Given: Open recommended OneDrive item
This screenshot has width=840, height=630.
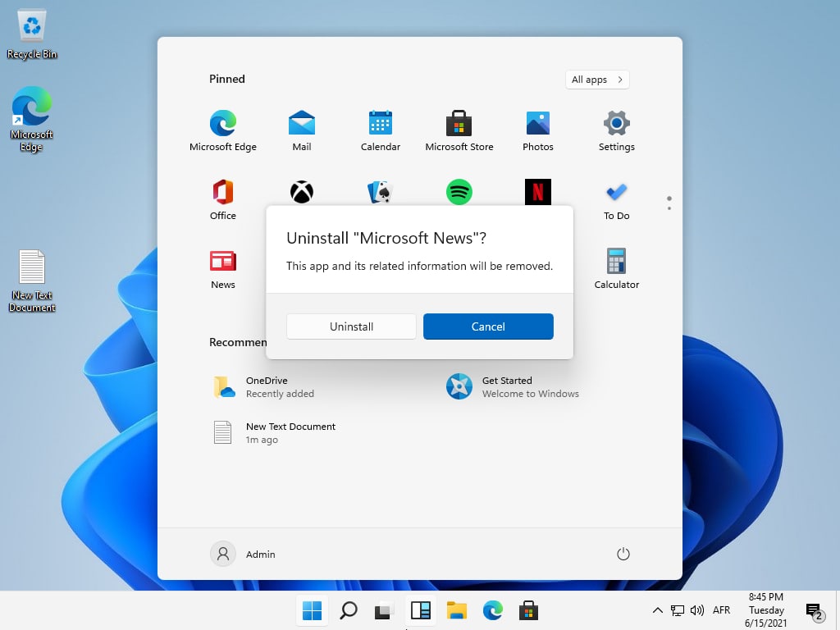Looking at the screenshot, I should tap(263, 387).
